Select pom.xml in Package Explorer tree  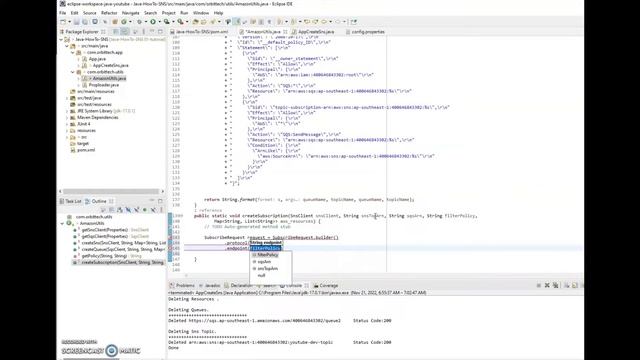pyautogui.click(x=86, y=150)
